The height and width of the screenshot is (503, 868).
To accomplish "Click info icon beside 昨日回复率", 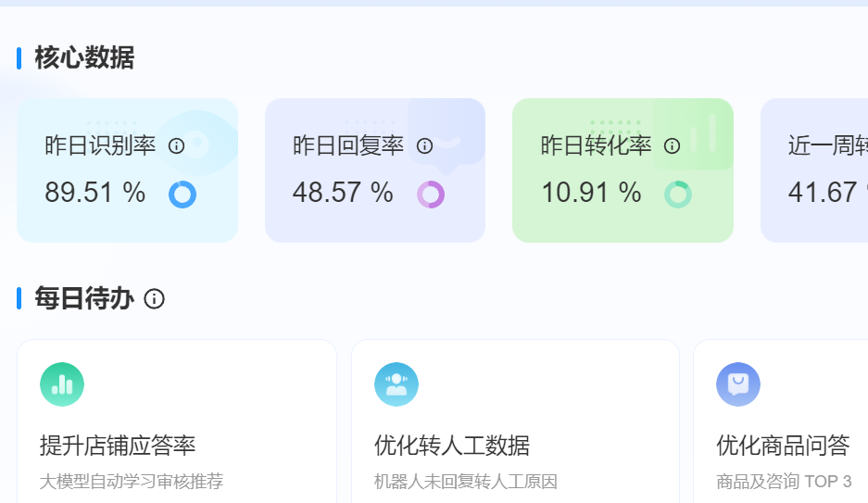I will (x=424, y=146).
